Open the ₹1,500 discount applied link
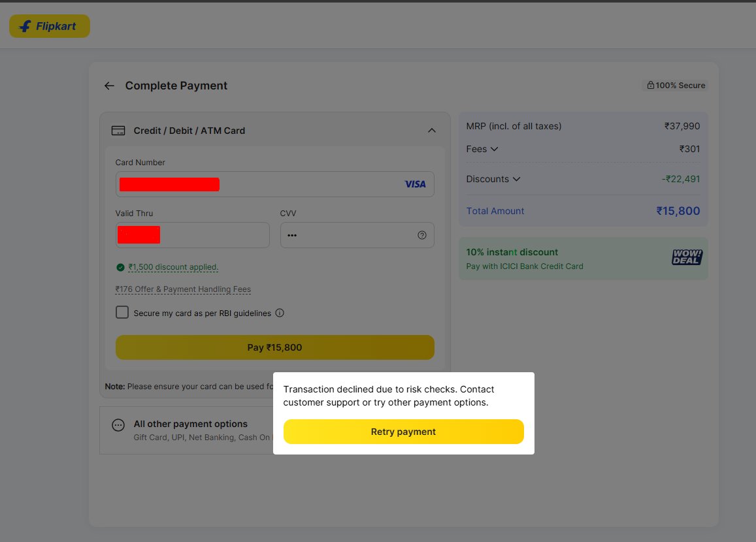This screenshot has width=756, height=542. (x=173, y=267)
